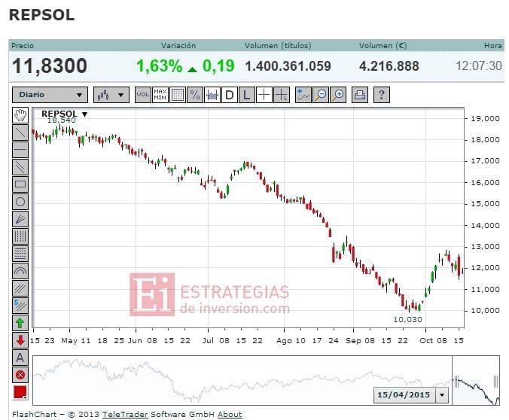Toggle the D scale button
This screenshot has width=509, height=420.
(x=230, y=95)
